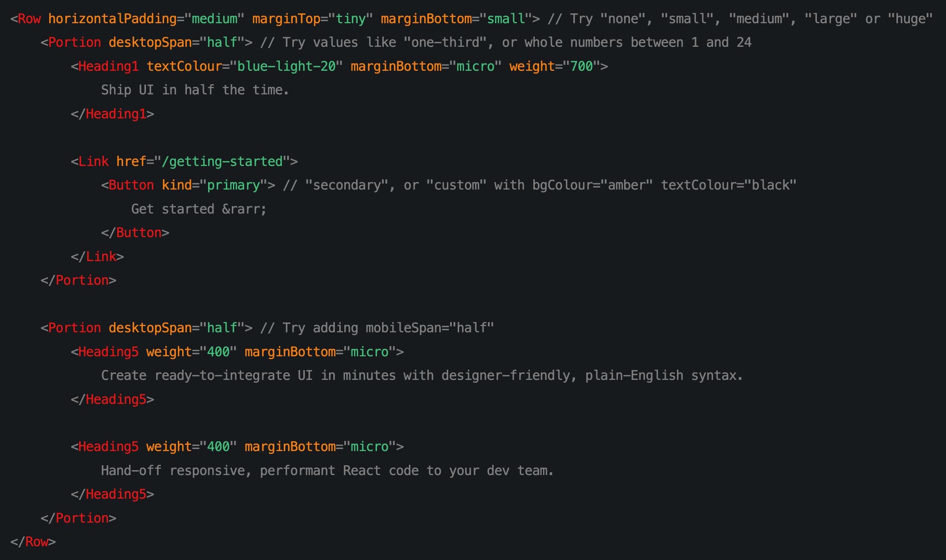Click the line starting "Create ready-to-integrate UI"
The width and height of the screenshot is (946, 560).
[421, 376]
